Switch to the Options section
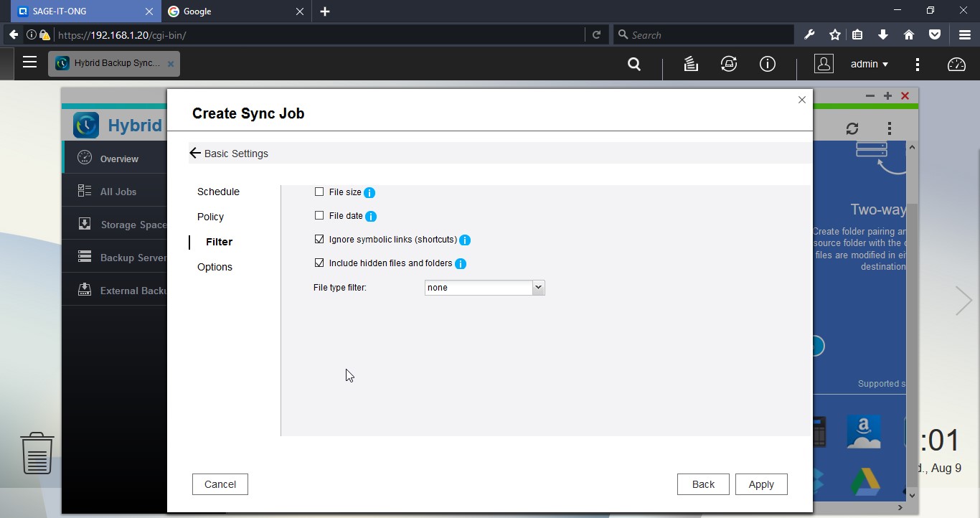Image resolution: width=980 pixels, height=518 pixels. coord(215,267)
